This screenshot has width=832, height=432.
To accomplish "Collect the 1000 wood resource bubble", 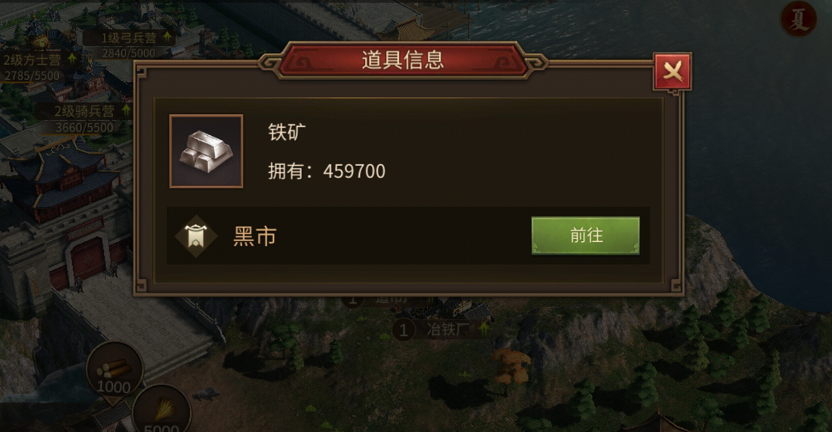I will pos(114,369).
